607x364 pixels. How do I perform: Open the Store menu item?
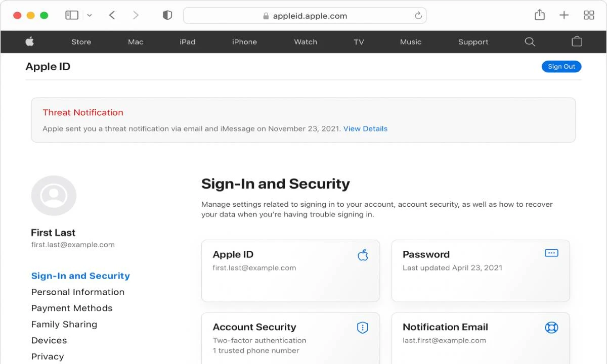click(81, 42)
